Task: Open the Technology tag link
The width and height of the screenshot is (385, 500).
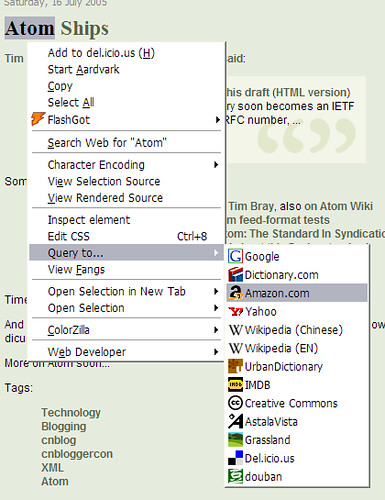Action: pyautogui.click(x=71, y=413)
